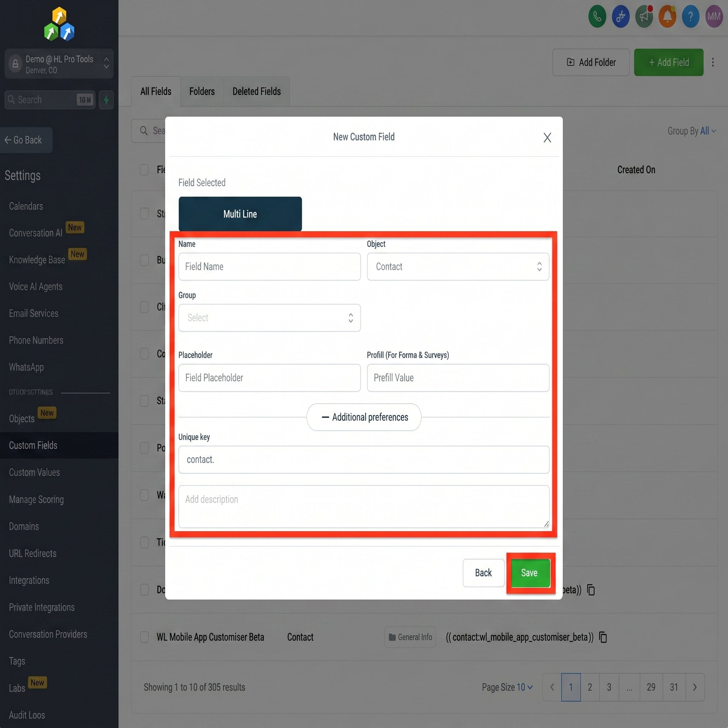The width and height of the screenshot is (728, 728).
Task: Check the WL Mobile App Customiser Beta checkbox
Action: (144, 637)
